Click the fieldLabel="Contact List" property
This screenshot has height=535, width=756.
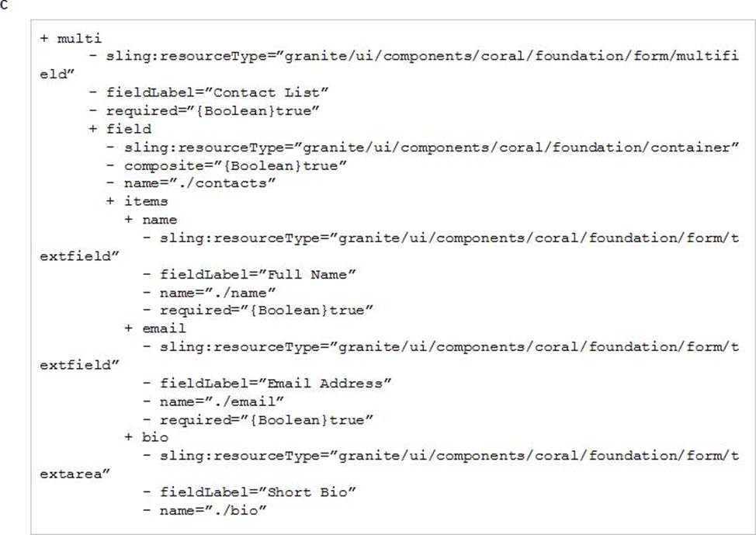point(217,92)
